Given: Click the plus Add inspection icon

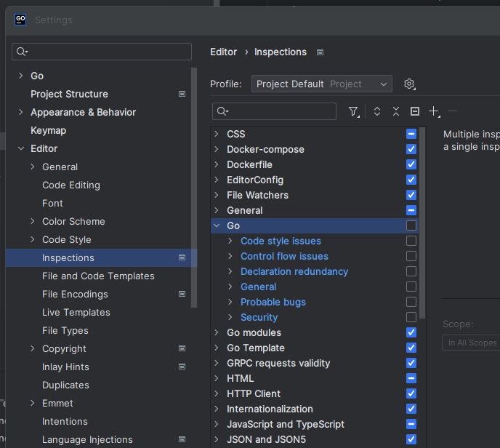Looking at the screenshot, I should pyautogui.click(x=434, y=111).
